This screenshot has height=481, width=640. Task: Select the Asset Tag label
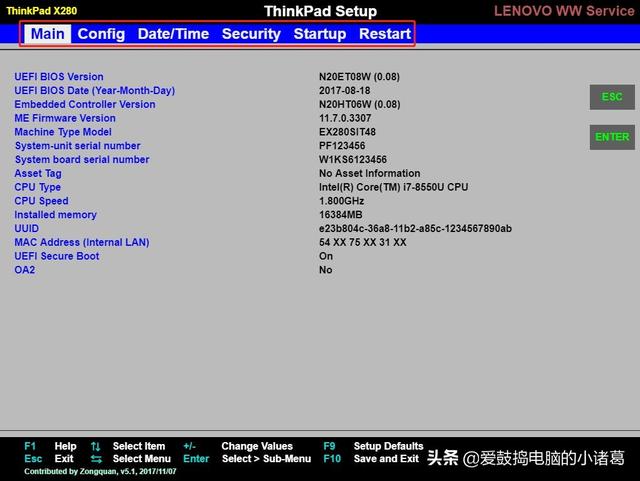click(x=38, y=174)
